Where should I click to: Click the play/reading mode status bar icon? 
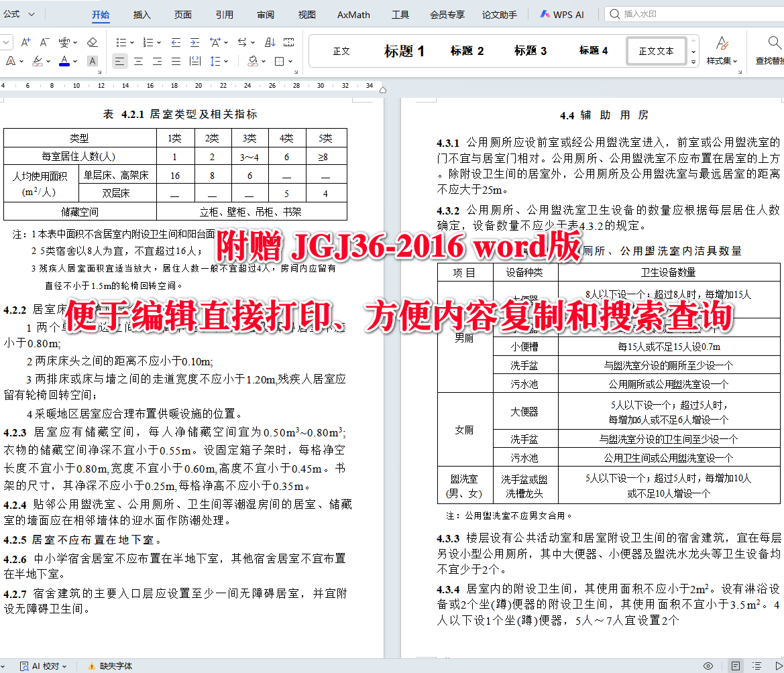(x=779, y=666)
